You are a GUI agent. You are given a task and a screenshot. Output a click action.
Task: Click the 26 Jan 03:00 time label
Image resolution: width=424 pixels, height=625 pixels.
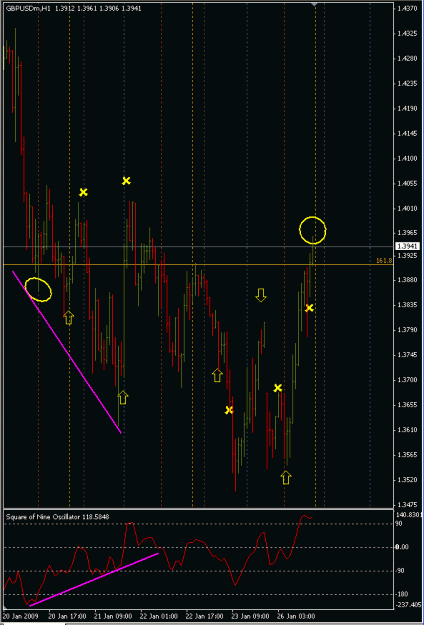[x=297, y=616]
